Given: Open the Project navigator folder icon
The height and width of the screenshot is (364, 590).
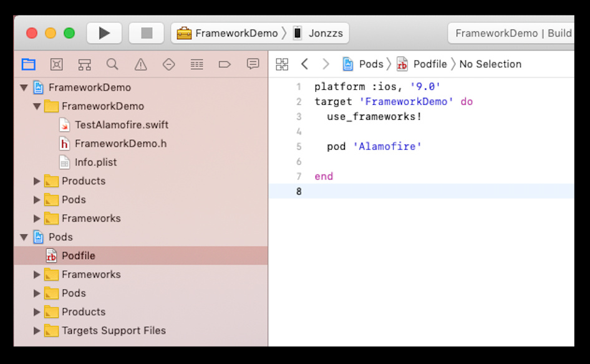Looking at the screenshot, I should pyautogui.click(x=28, y=64).
